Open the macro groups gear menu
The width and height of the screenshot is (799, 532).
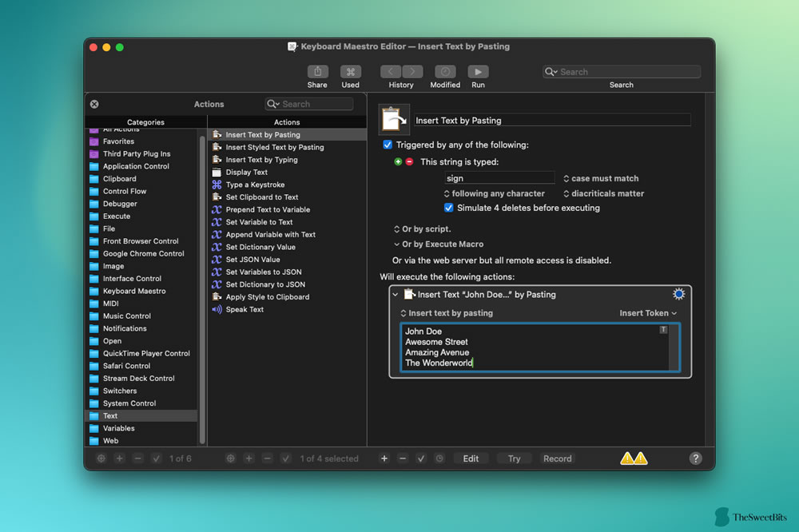[x=101, y=459]
